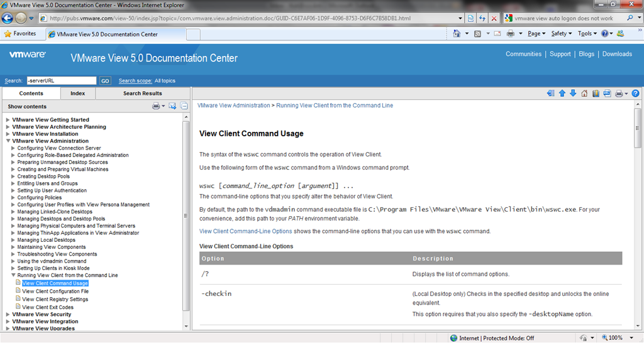The height and width of the screenshot is (343, 644).
Task: Click the content pane vertical scrollbar thumb
Action: [x=638, y=128]
